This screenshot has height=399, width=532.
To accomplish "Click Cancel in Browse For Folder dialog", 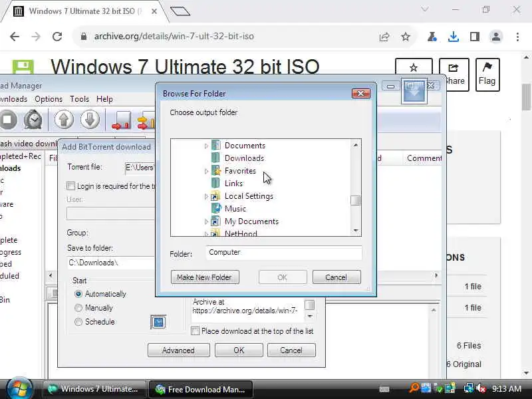I will (336, 277).
